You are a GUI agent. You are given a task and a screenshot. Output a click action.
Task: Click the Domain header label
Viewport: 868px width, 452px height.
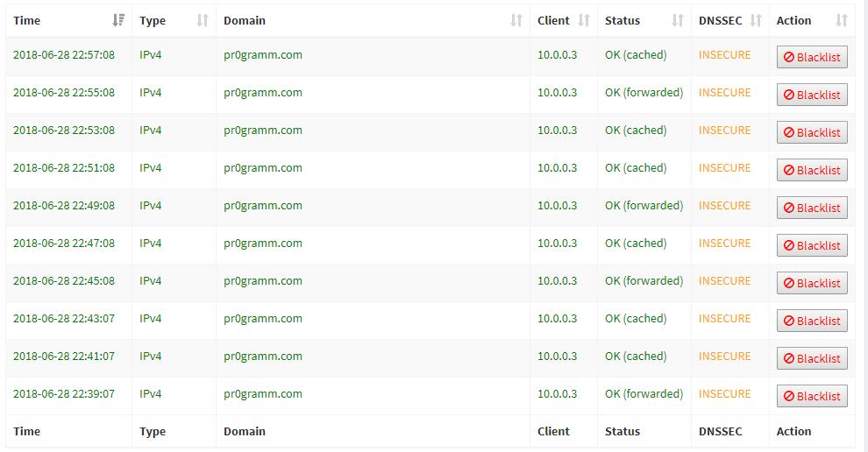click(x=245, y=20)
